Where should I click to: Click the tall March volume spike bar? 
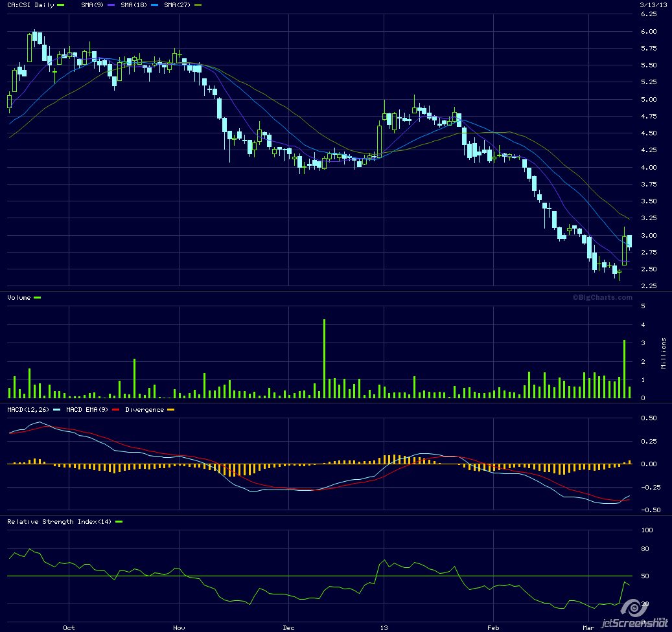625,369
